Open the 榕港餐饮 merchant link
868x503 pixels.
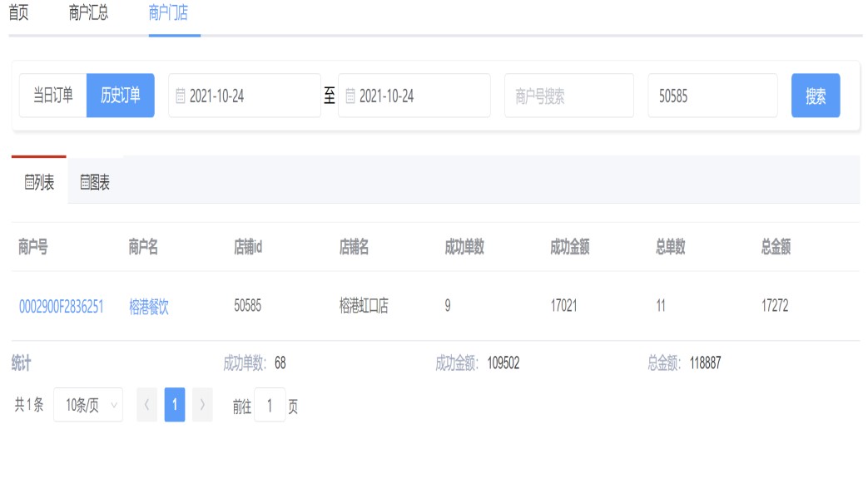coord(149,307)
